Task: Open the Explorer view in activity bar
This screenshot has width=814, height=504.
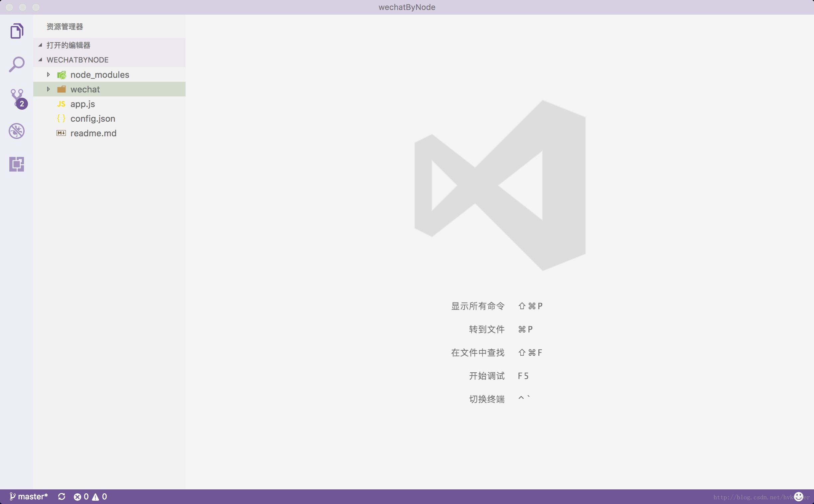Action: (17, 31)
